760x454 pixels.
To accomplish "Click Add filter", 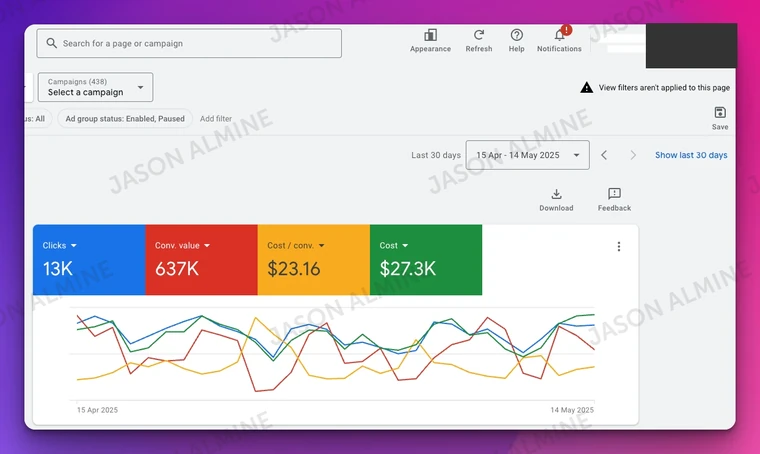I will coord(216,119).
